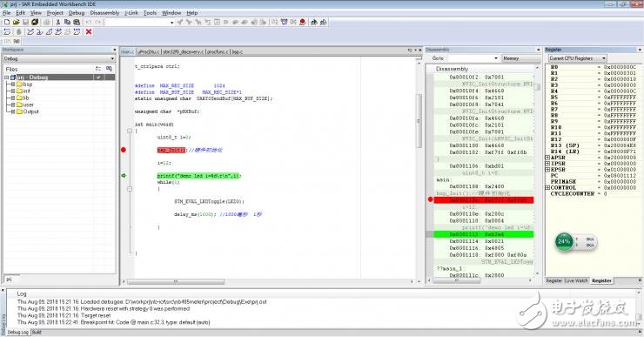Expand the Output folder
The width and height of the screenshot is (644, 337).
click(x=13, y=111)
